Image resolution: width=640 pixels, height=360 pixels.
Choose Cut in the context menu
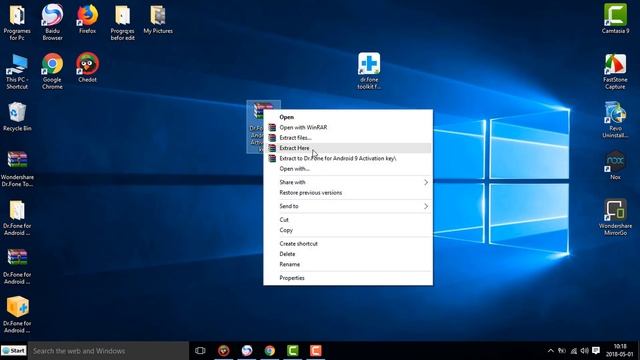[x=348, y=220]
